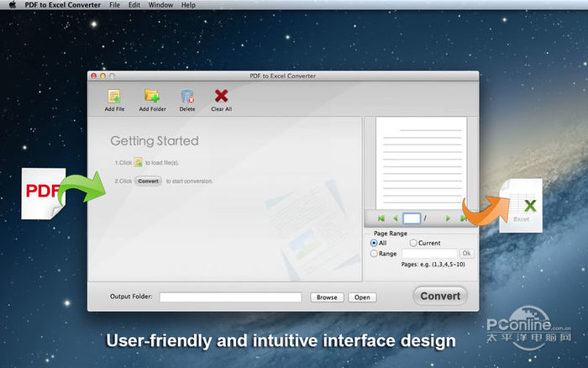Select the All page range option

pos(374,243)
